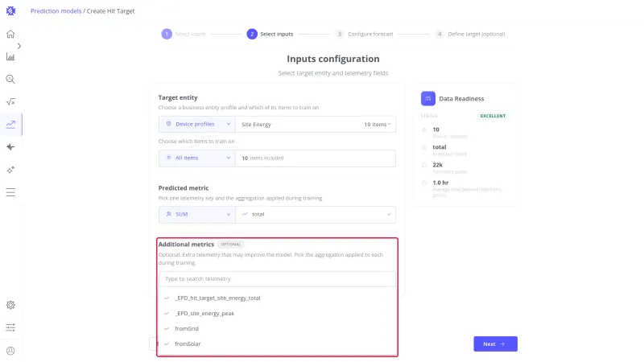The image size is (644, 362).
Task: Jump to step 4 Define target
Action: click(470, 34)
